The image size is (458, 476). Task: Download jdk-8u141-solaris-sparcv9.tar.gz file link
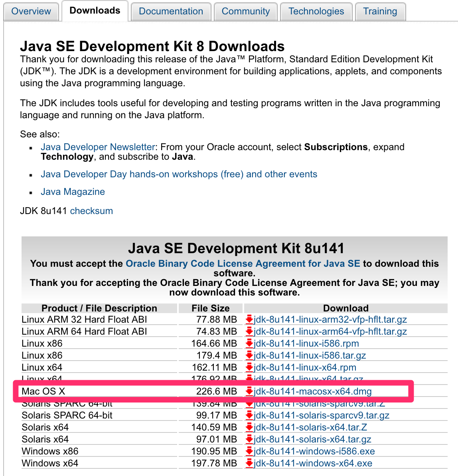(x=321, y=415)
